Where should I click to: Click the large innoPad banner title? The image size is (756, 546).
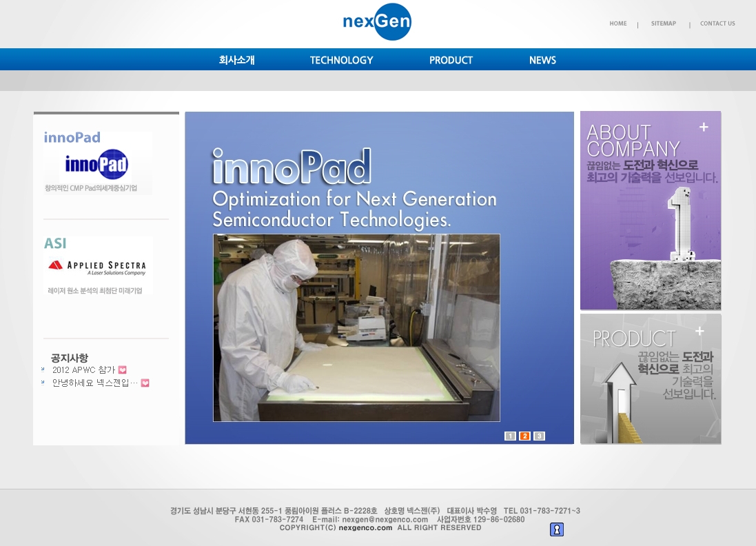pyautogui.click(x=292, y=166)
